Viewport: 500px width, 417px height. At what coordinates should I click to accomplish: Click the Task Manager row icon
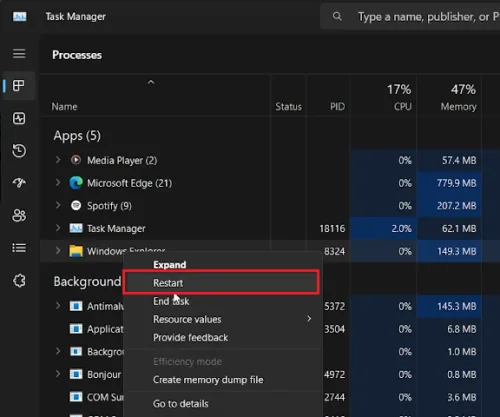point(76,228)
